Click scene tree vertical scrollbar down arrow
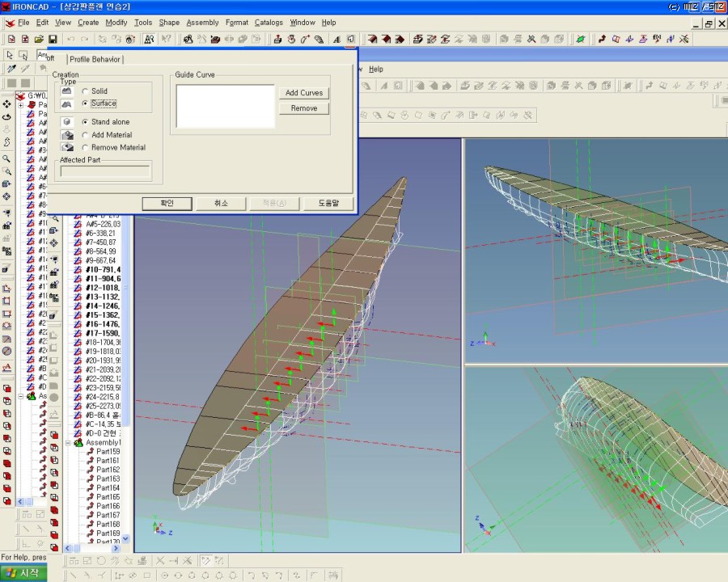 (125, 539)
